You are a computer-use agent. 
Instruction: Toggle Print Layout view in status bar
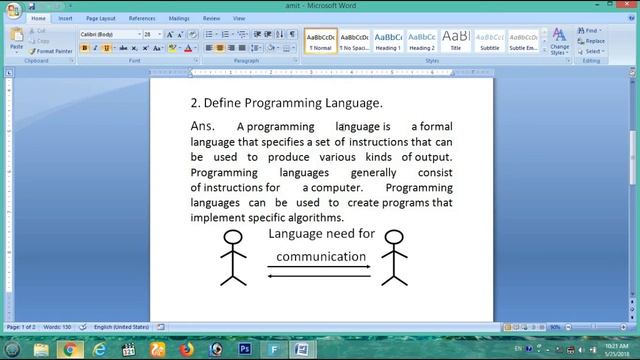pyautogui.click(x=507, y=327)
